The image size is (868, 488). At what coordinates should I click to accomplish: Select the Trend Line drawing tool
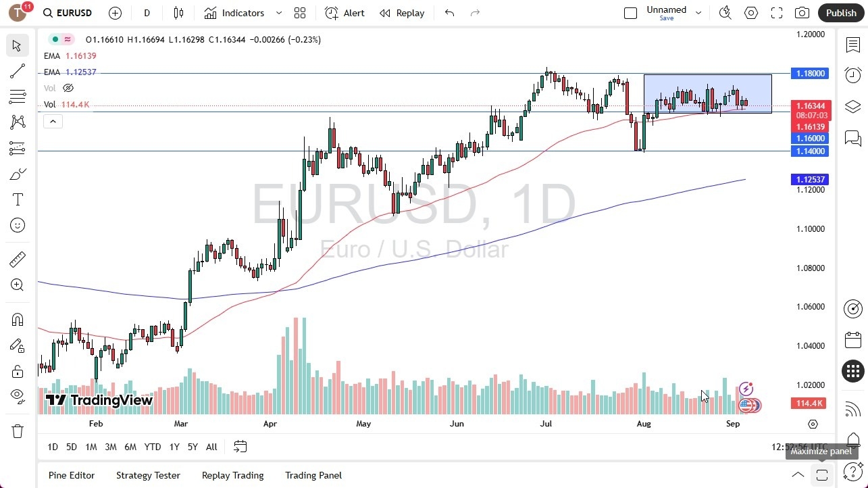18,71
